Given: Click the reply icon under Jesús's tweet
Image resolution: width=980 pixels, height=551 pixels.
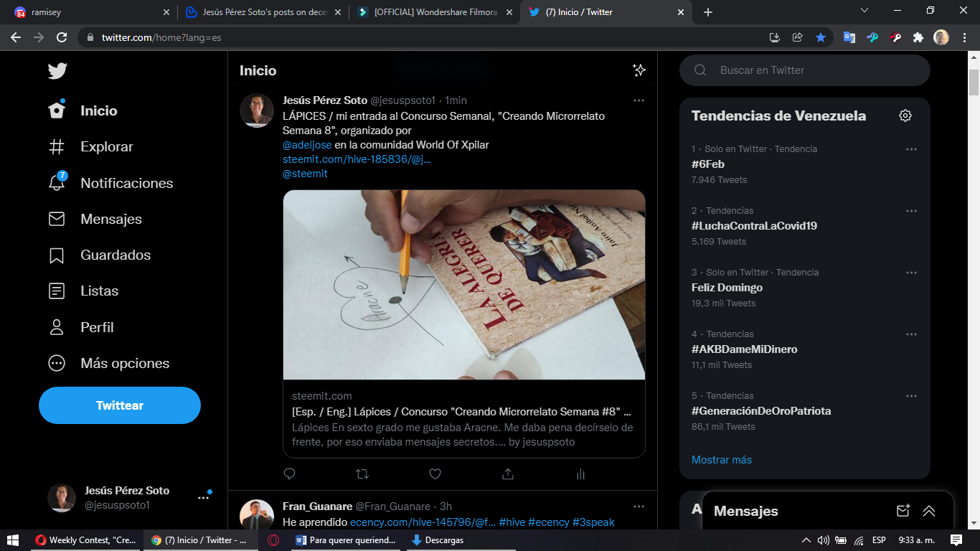Looking at the screenshot, I should point(289,474).
